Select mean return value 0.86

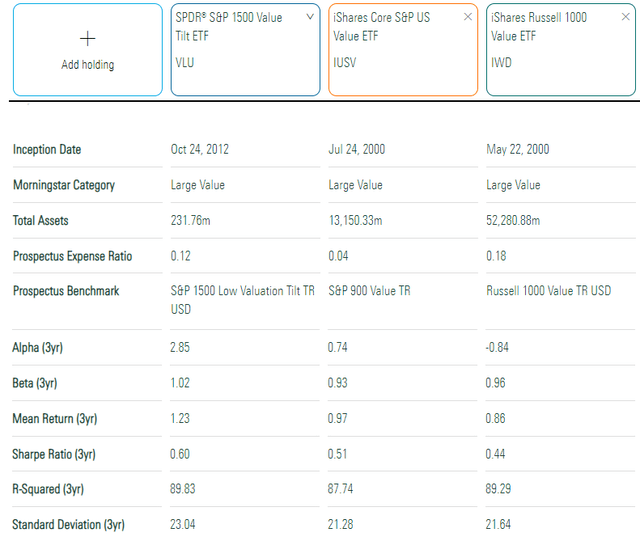click(495, 419)
